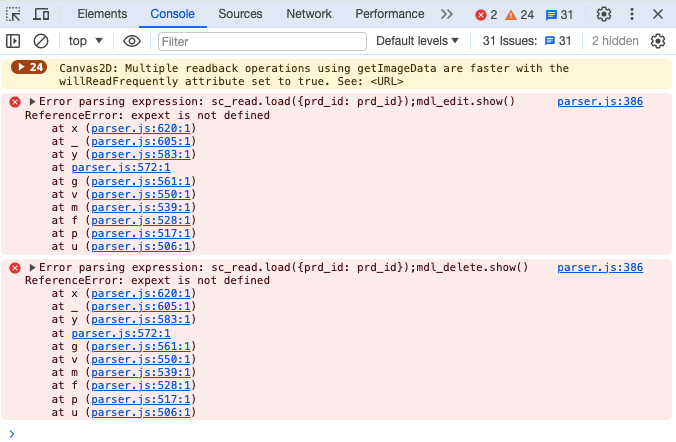Click the blue issues counter showing 31 in the tab bar
This screenshot has width=676, height=442.
pos(559,15)
